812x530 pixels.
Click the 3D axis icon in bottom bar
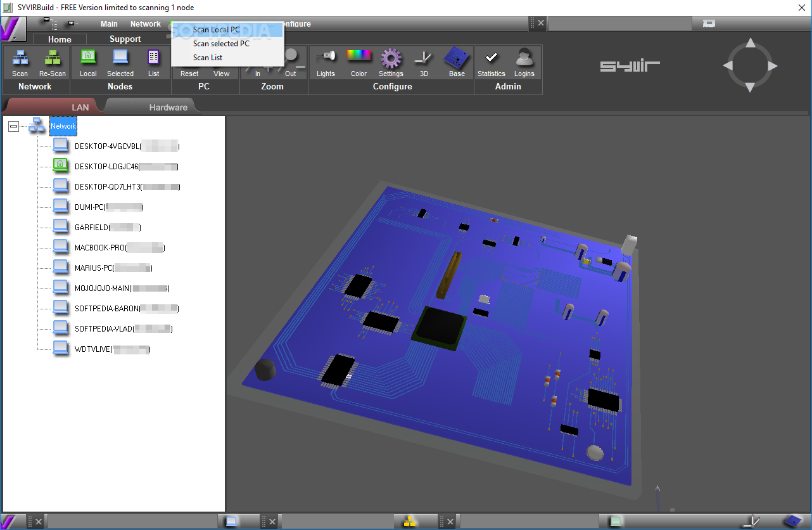coord(751,521)
